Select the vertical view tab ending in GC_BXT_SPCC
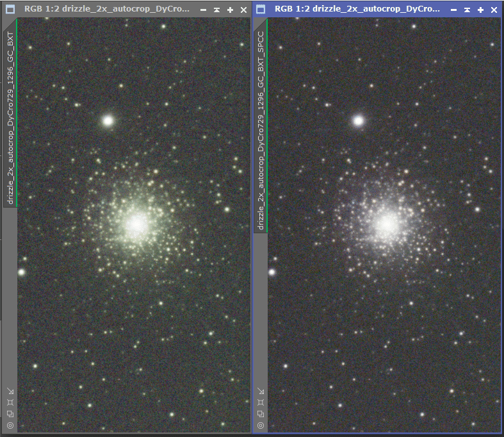Image resolution: width=504 pixels, height=437 pixels. 261,130
